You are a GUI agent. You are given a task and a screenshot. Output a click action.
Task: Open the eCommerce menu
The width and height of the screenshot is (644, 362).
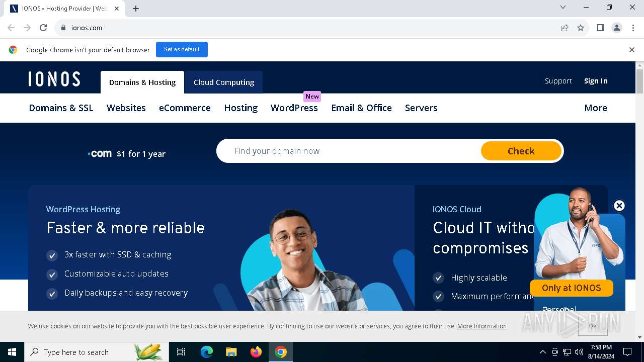185,108
